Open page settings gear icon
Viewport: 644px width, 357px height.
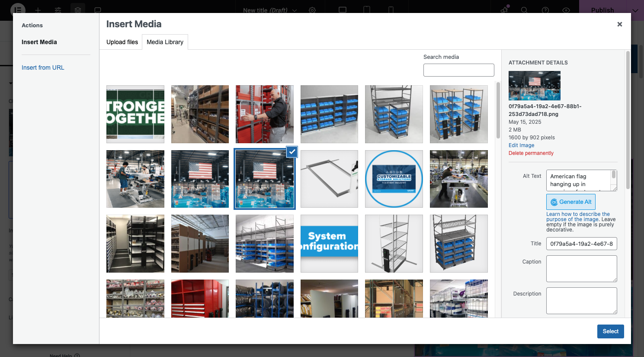coord(312,10)
